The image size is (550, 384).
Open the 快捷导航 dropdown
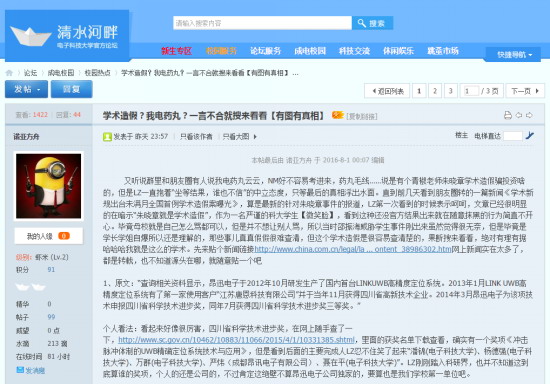tap(513, 55)
